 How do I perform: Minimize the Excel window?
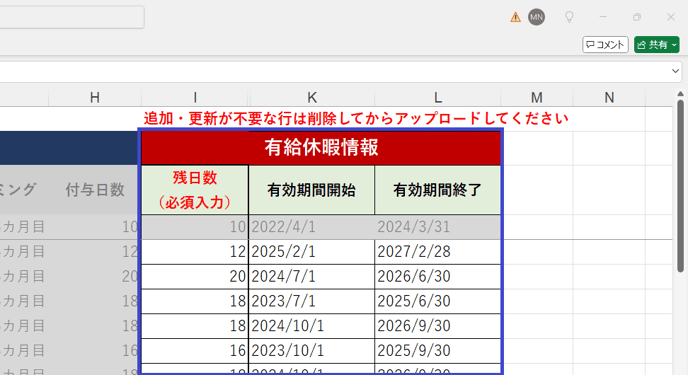603,17
